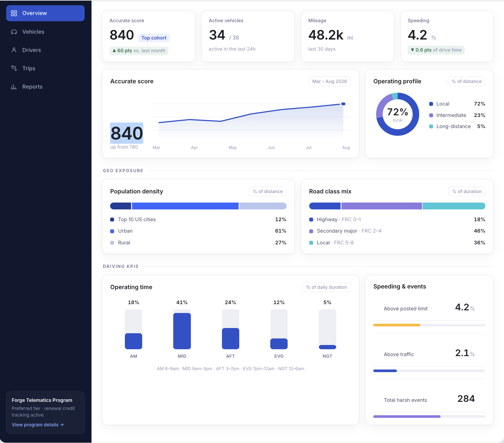The height and width of the screenshot is (443, 504).
Task: Click the EVG bar in Operating time
Action: [279, 344]
